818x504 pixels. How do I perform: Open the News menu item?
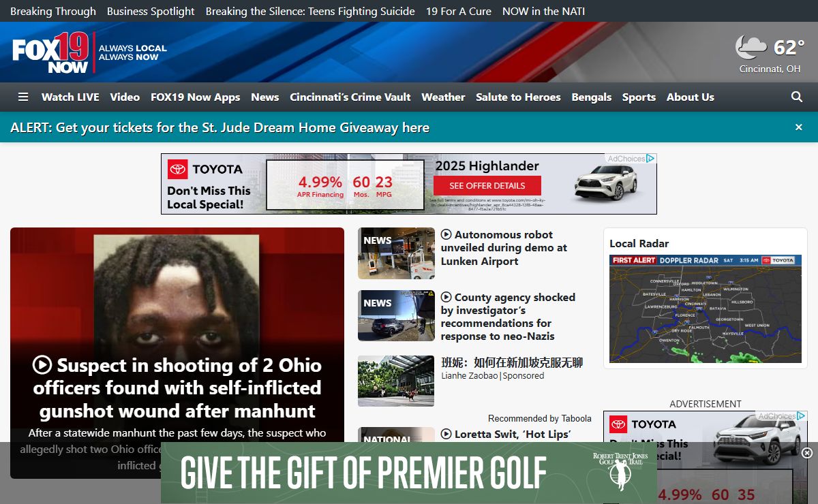pyautogui.click(x=264, y=97)
